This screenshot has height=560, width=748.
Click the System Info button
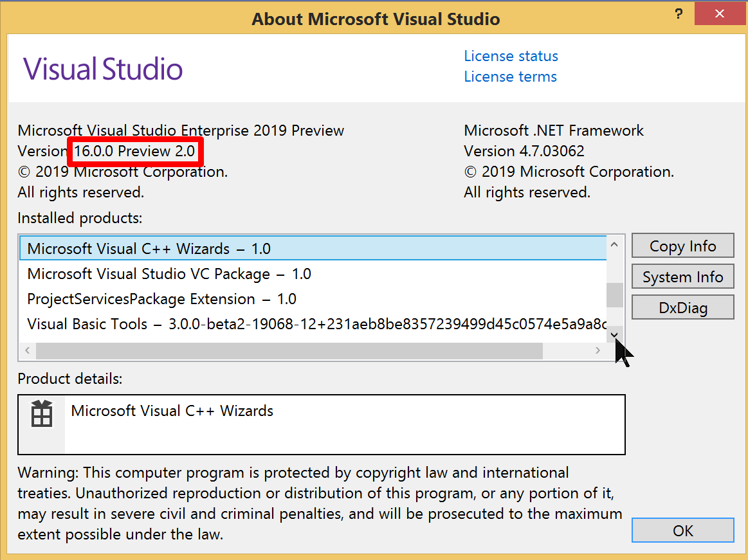pos(682,276)
